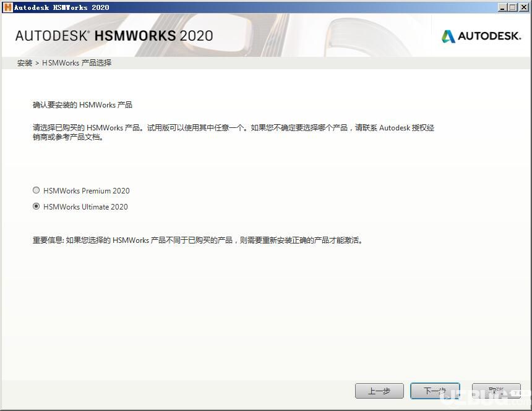Close the installer window
This screenshot has height=411, width=532.
pos(523,7)
